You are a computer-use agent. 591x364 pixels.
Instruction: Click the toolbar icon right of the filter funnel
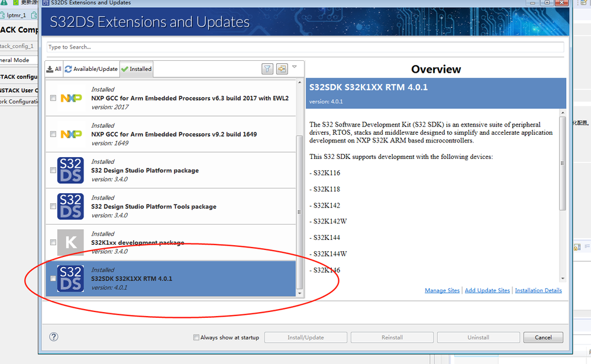pos(282,69)
